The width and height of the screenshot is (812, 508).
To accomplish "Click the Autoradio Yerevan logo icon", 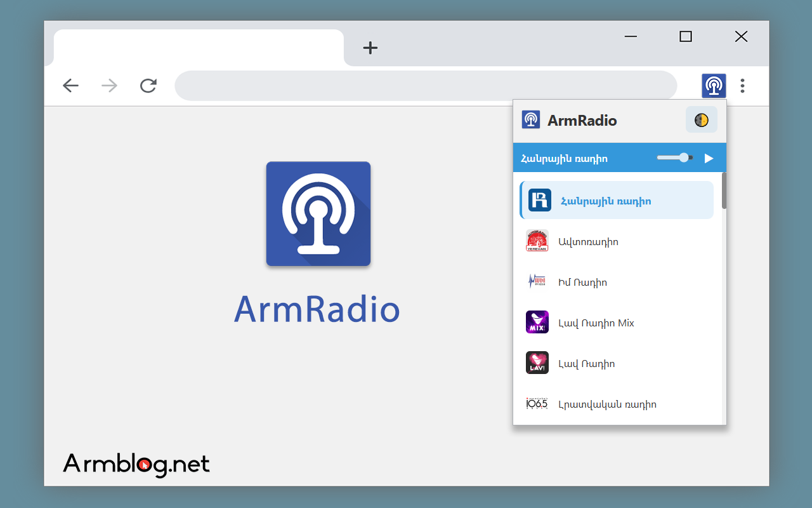I will point(537,241).
